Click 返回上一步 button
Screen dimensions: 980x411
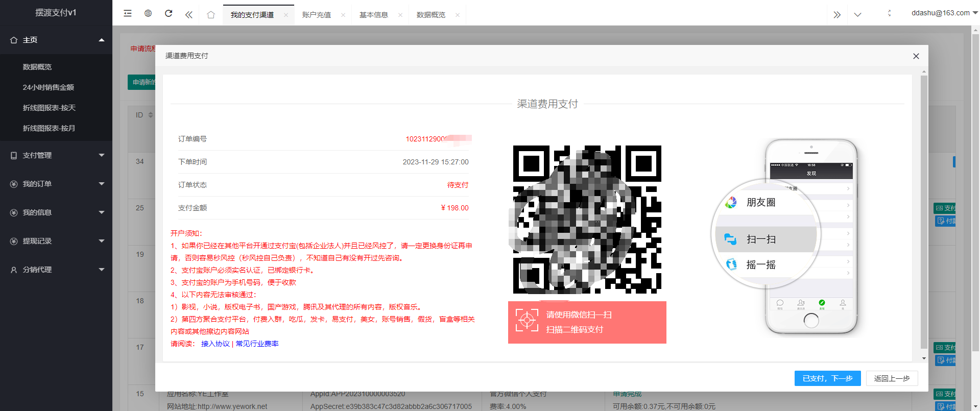892,378
